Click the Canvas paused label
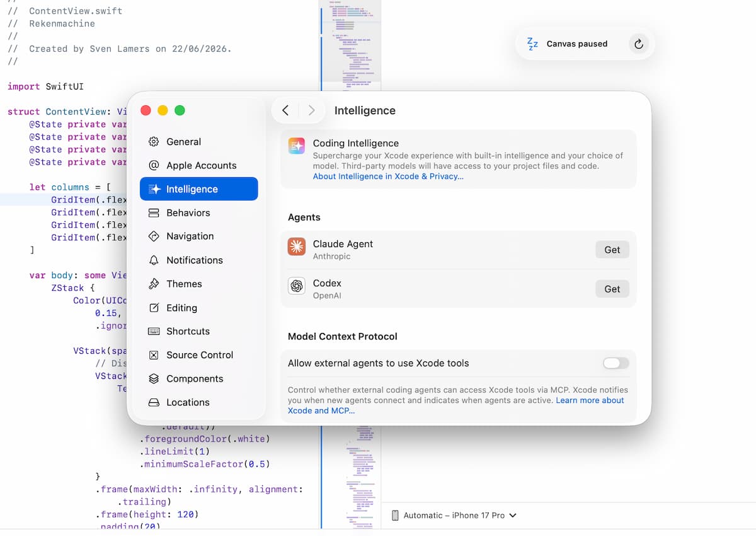Viewport: 756px width, 536px height. point(577,44)
